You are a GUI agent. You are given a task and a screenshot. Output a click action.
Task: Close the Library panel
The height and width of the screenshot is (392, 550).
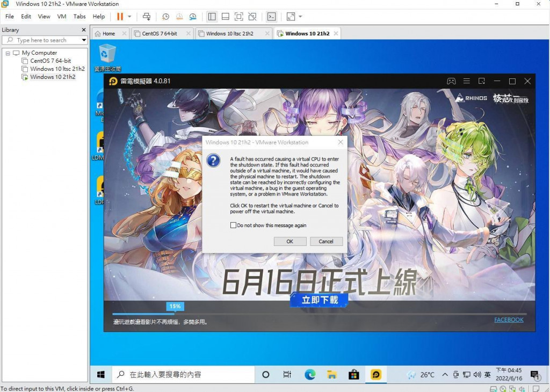pyautogui.click(x=83, y=30)
